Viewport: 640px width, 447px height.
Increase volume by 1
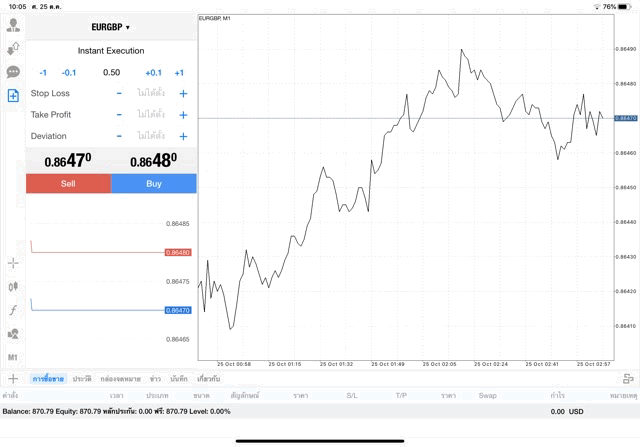pos(179,72)
